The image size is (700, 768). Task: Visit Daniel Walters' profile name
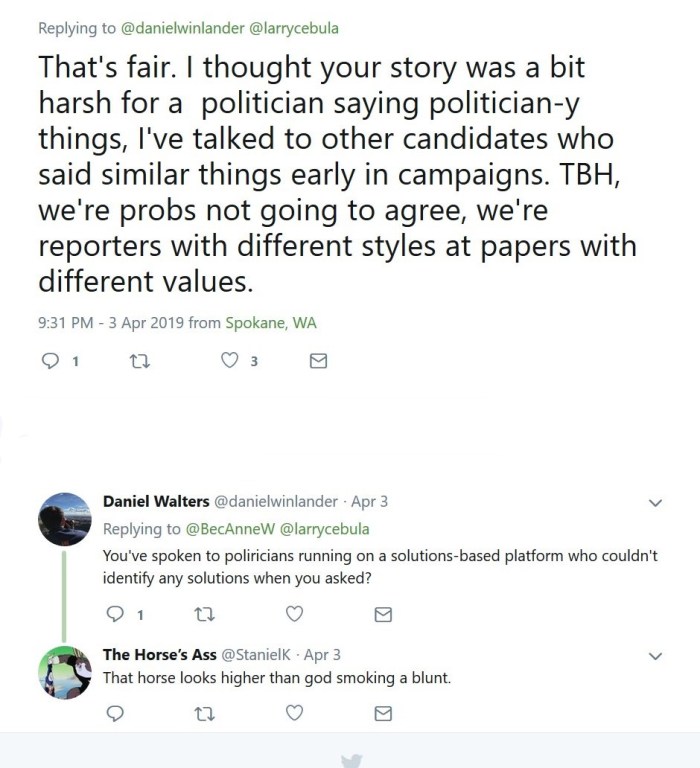coord(156,501)
